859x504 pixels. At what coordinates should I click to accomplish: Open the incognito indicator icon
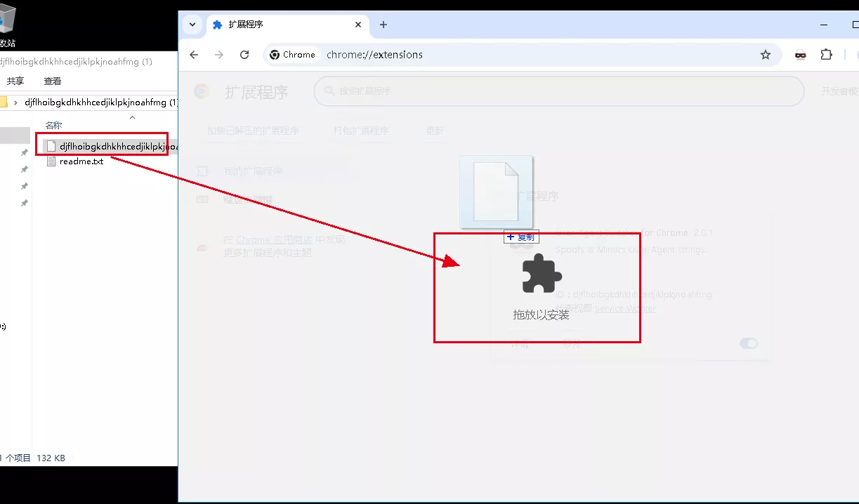point(800,55)
